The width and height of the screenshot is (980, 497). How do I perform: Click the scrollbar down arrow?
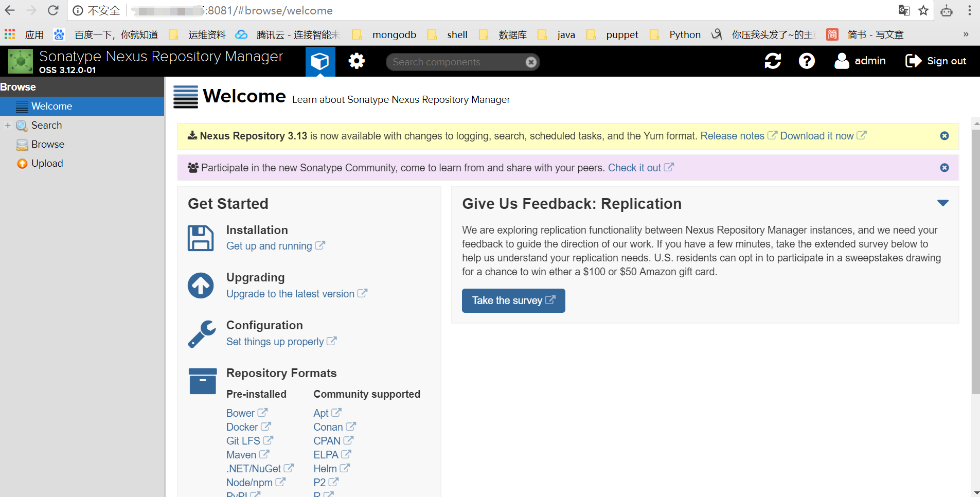[x=975, y=492]
